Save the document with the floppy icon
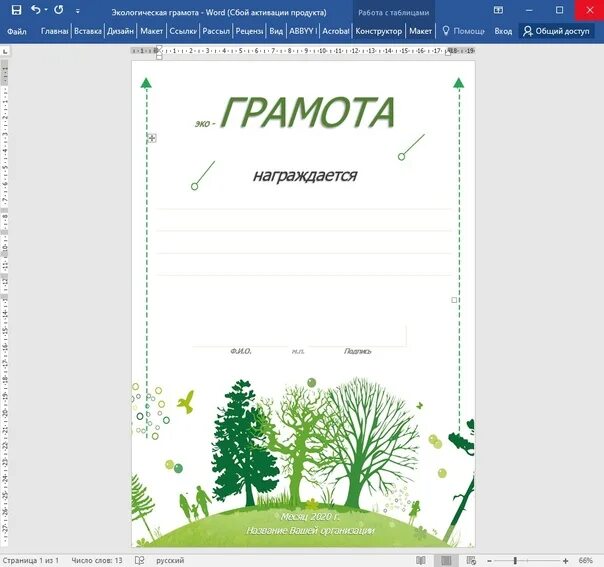Screen dimensions: 604x567 (16, 10)
